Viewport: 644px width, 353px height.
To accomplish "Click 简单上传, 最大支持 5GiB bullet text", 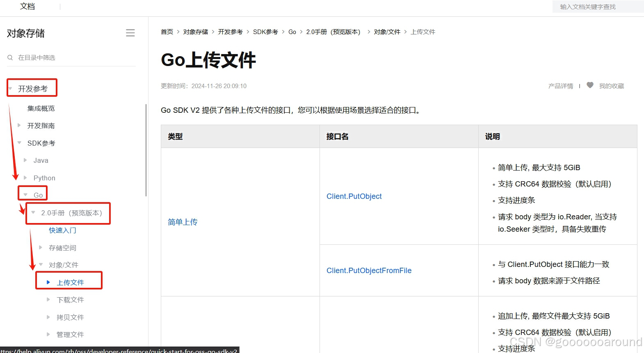I will [539, 167].
